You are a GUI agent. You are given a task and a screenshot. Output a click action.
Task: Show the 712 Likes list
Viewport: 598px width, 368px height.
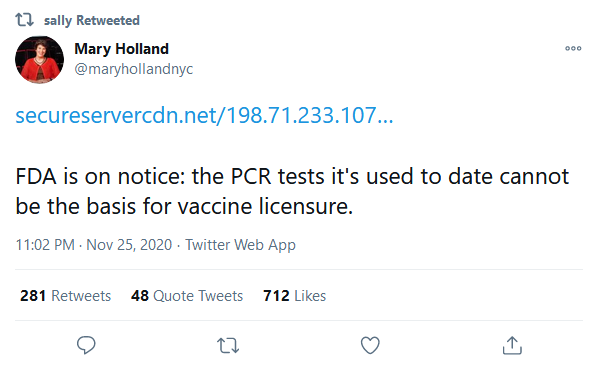294,296
